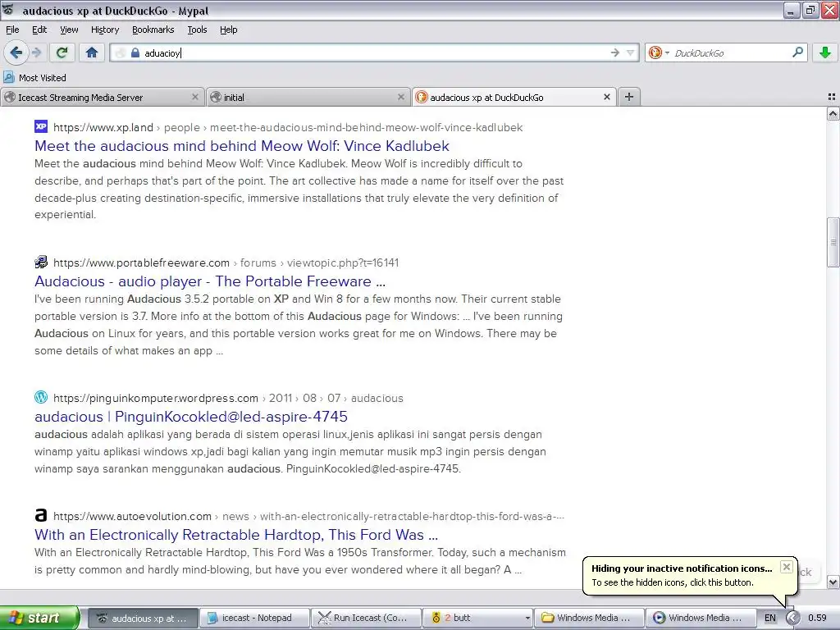
Task: Reload the current page
Action: coord(62,52)
